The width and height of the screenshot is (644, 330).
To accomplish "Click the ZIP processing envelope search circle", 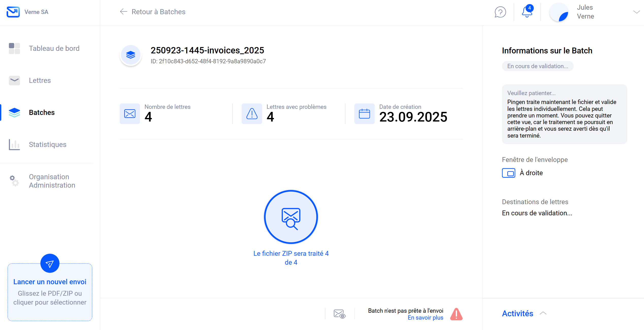I will [x=291, y=217].
